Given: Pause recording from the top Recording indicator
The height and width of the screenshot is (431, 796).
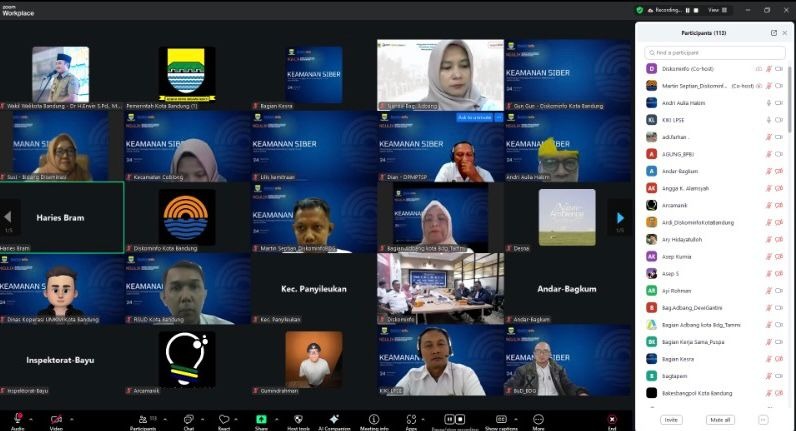Looking at the screenshot, I should (x=688, y=10).
